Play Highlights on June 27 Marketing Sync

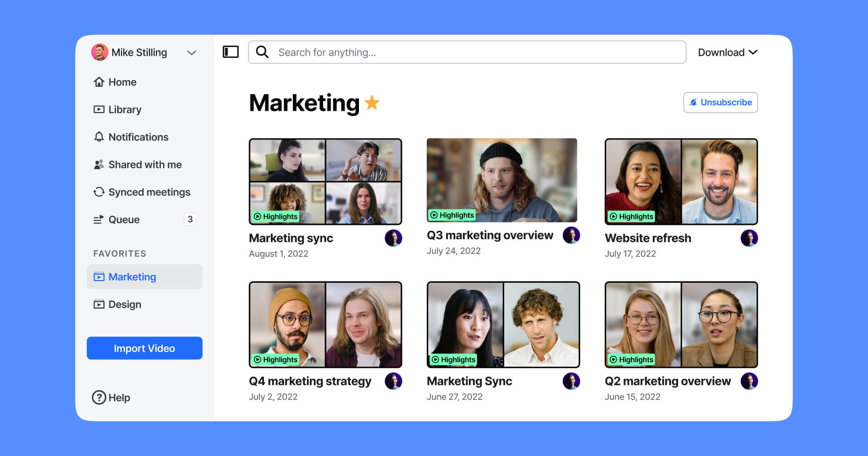(453, 359)
